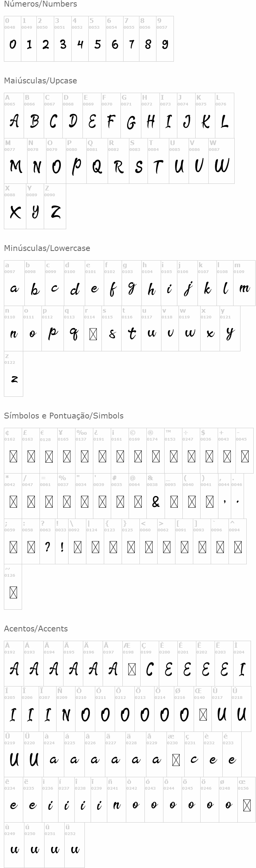Select the copyright symbol cell (0169)

tap(138, 451)
